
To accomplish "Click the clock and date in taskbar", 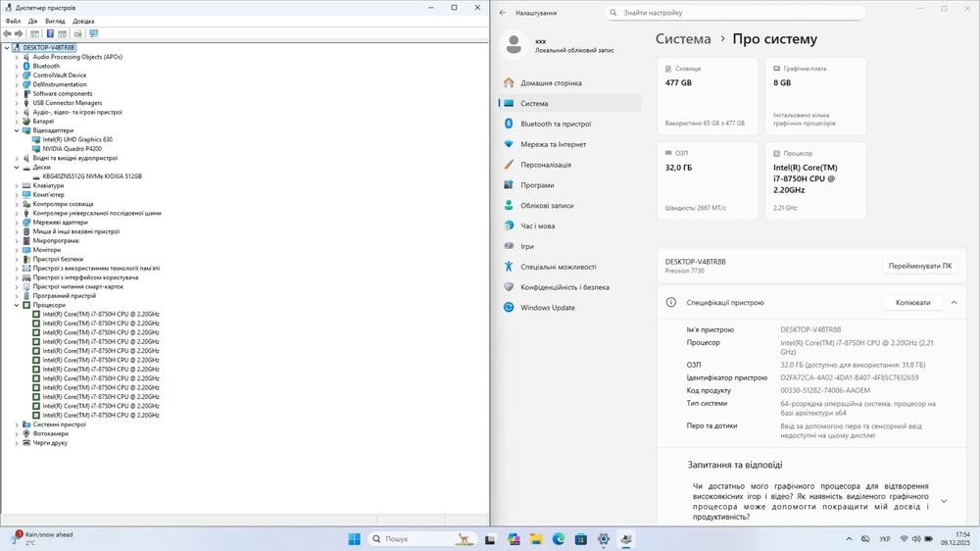I will 955,538.
